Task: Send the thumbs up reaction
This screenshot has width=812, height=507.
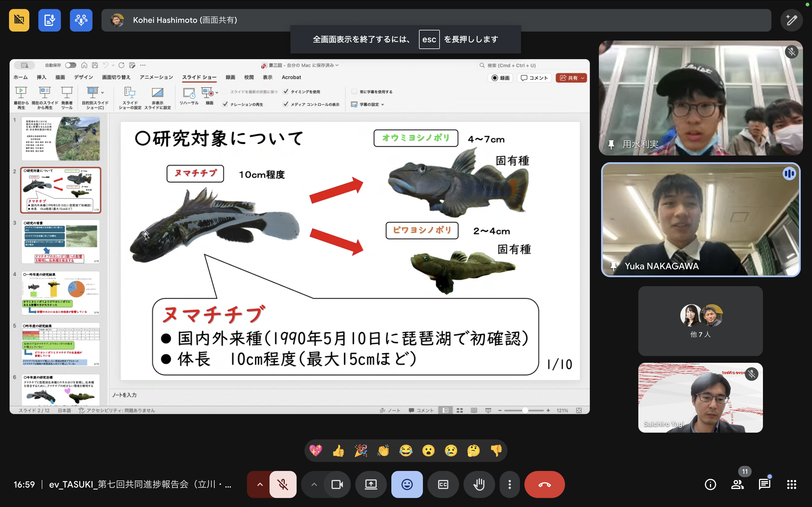Action: tap(338, 451)
